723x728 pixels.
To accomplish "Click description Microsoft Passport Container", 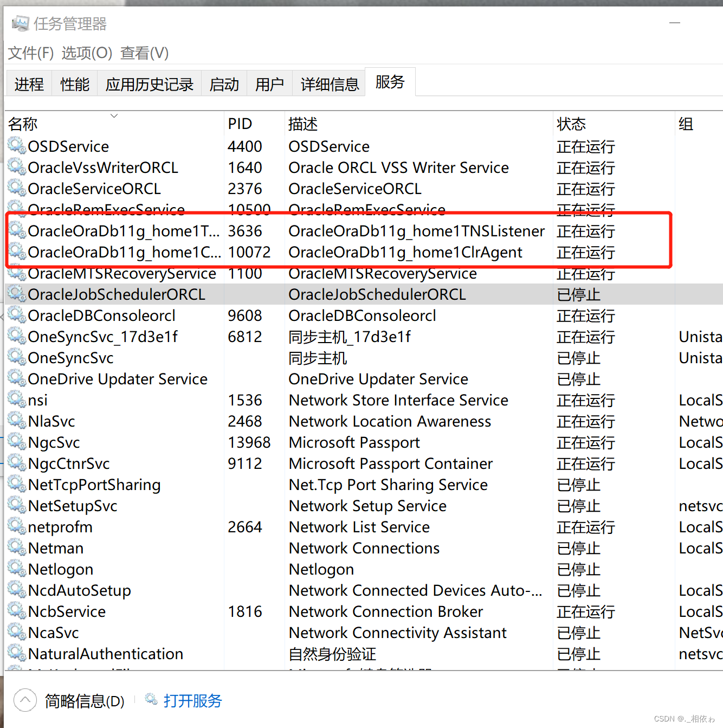I will 391,463.
